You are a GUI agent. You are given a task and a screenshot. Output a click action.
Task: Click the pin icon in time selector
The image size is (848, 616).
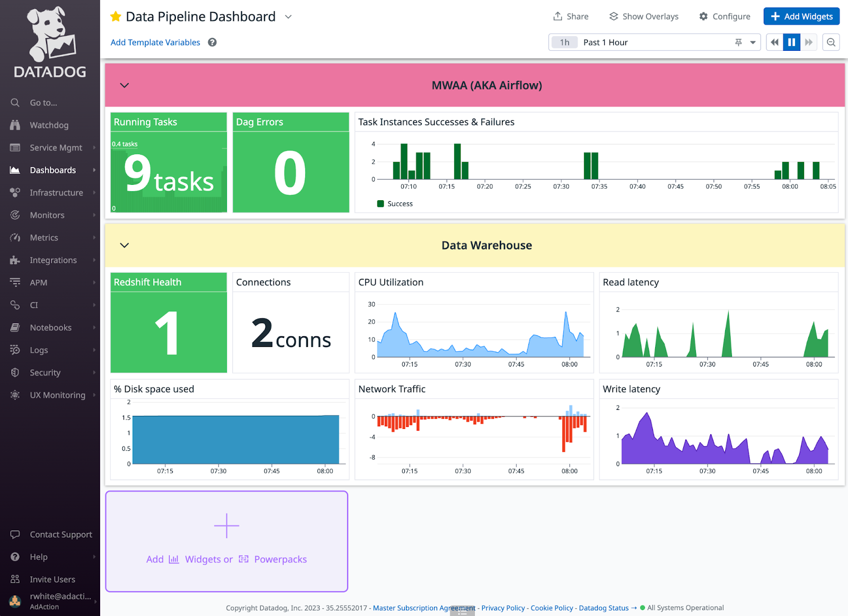point(738,42)
